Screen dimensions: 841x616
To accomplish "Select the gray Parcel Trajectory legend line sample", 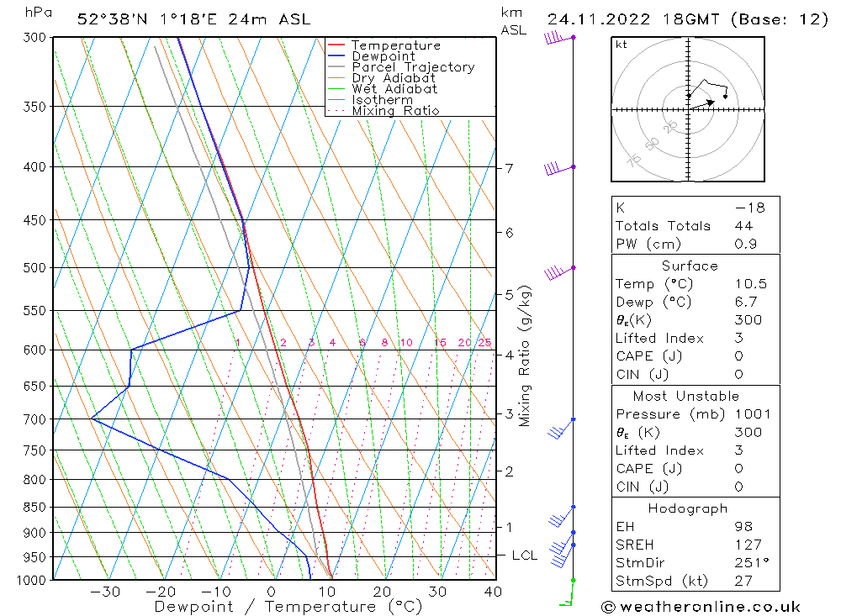I will pos(336,67).
